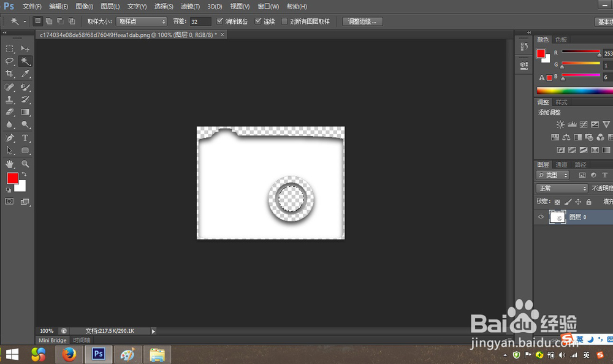Select the Spot Healing Brush tool
This screenshot has height=364, width=613.
pyautogui.click(x=10, y=87)
